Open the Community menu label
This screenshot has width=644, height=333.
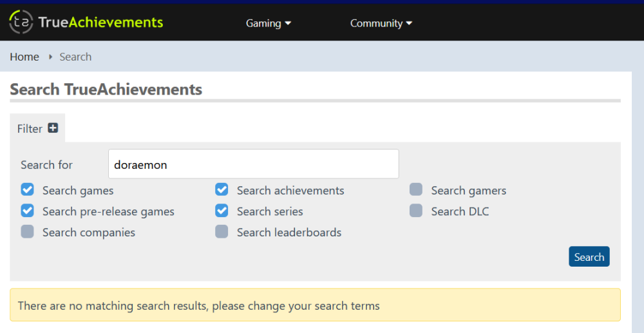click(376, 23)
